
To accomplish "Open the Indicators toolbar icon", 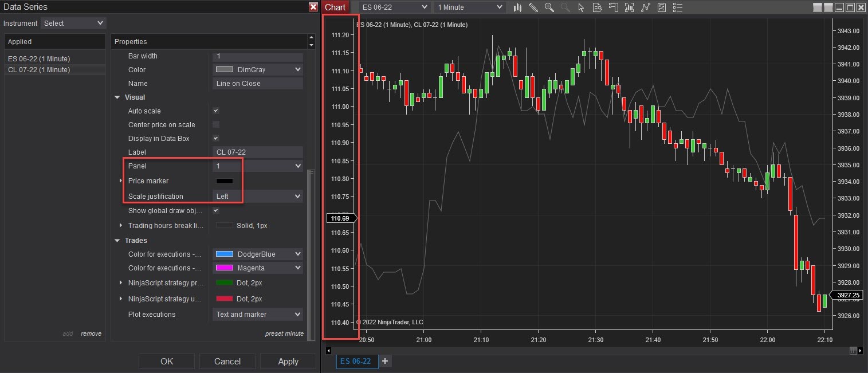I will (646, 7).
